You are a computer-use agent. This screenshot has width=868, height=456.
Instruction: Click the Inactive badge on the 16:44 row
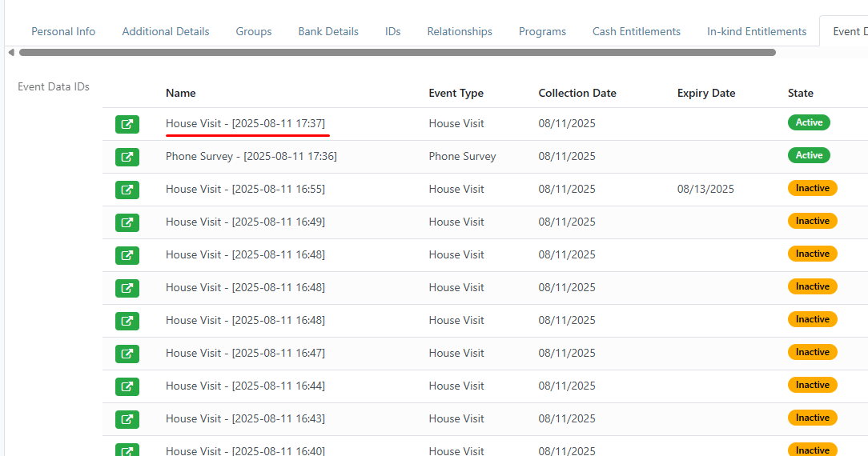pyautogui.click(x=812, y=385)
